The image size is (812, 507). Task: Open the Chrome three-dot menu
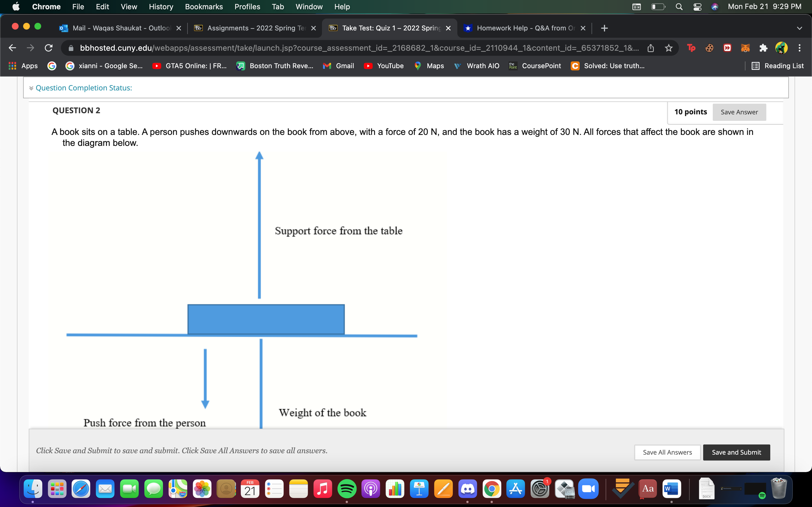click(x=800, y=48)
